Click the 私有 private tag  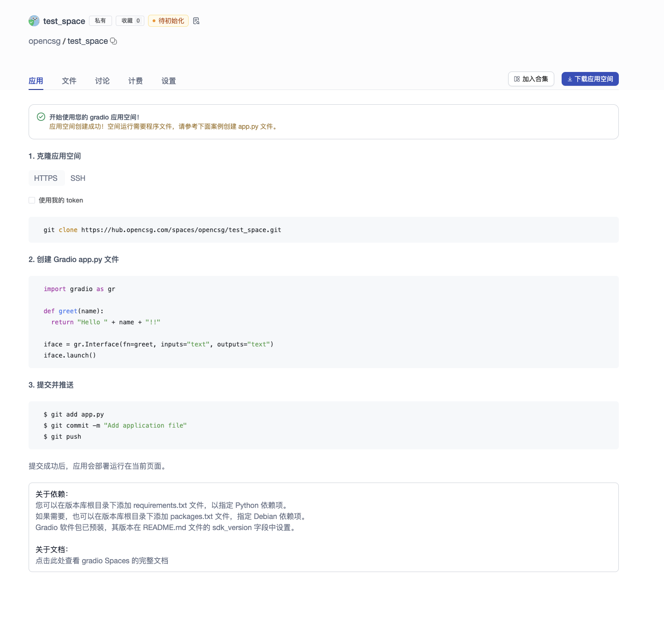[100, 21]
